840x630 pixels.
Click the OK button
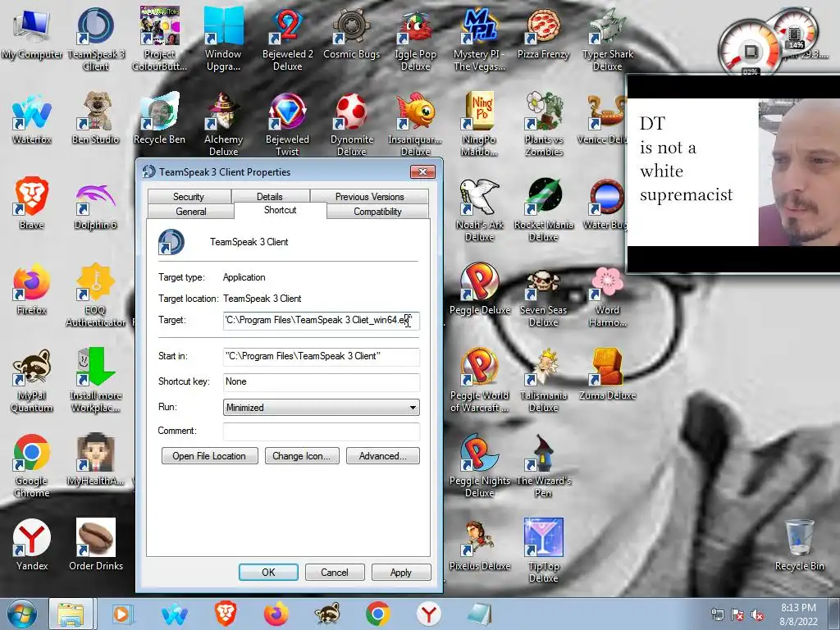click(268, 572)
